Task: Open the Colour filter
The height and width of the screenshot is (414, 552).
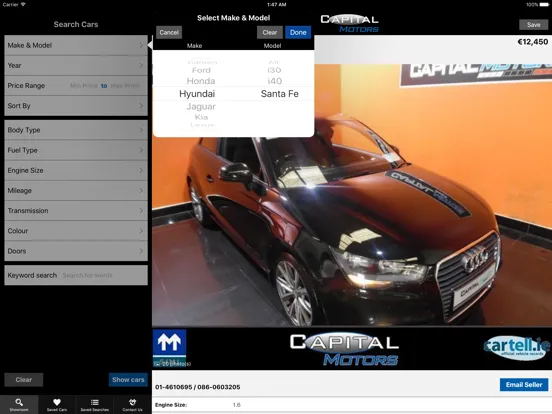Action: [76, 231]
